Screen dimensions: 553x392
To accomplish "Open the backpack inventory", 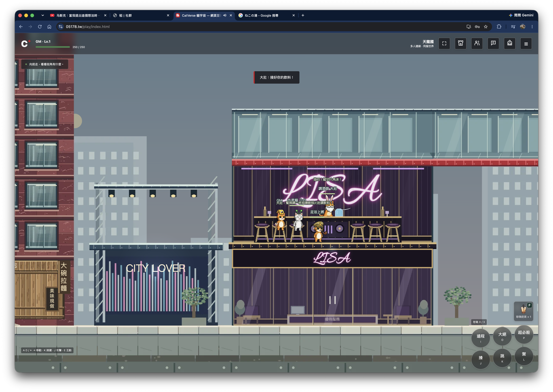I will pos(510,43).
